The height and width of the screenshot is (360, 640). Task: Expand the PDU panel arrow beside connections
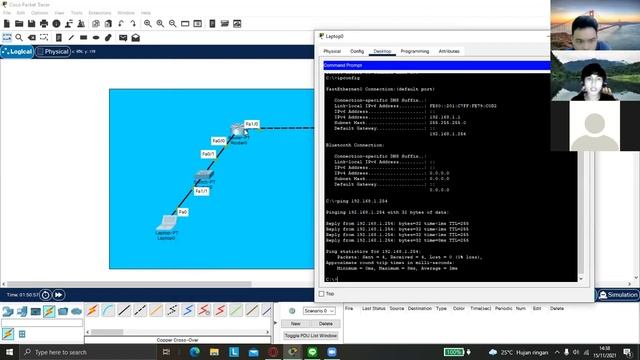tap(275, 323)
